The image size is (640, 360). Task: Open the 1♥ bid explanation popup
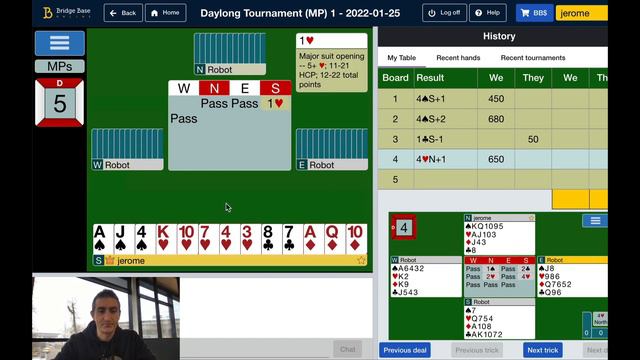(332, 62)
